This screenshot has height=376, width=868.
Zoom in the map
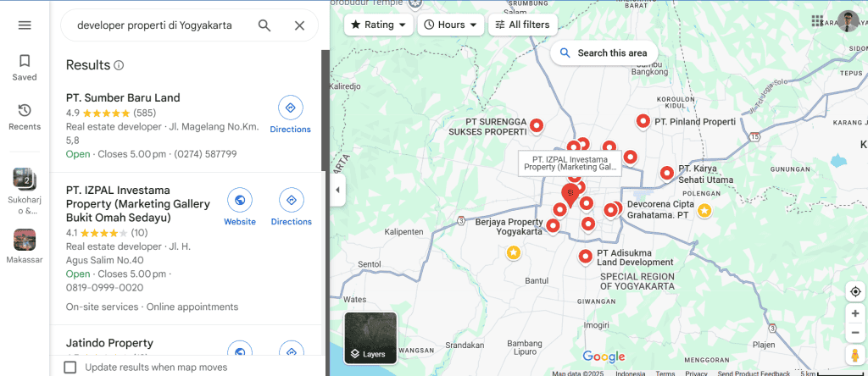click(855, 313)
